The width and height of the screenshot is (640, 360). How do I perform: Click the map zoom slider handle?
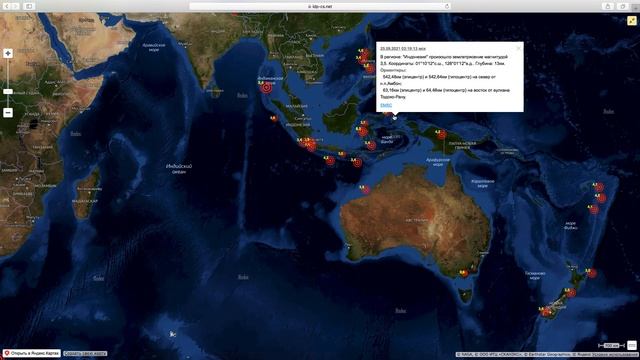tap(8, 91)
